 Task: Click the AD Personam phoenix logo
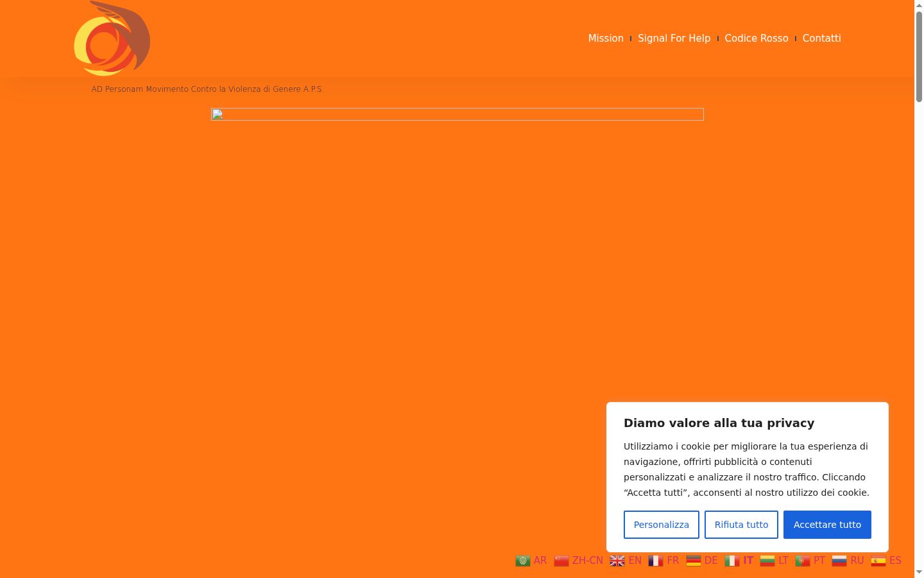click(x=112, y=39)
